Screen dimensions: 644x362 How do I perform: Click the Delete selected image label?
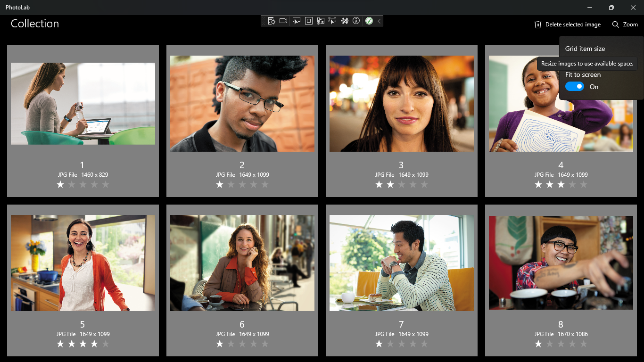(x=573, y=25)
